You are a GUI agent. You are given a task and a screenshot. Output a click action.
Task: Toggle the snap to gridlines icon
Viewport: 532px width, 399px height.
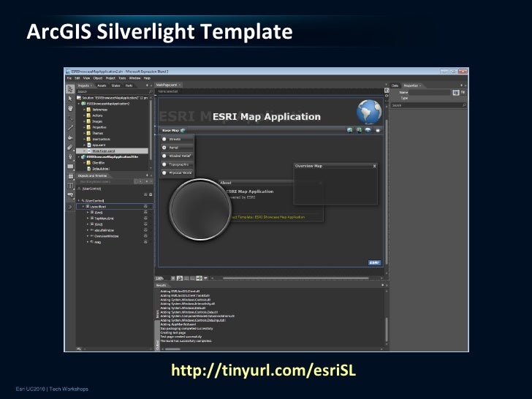(193, 278)
